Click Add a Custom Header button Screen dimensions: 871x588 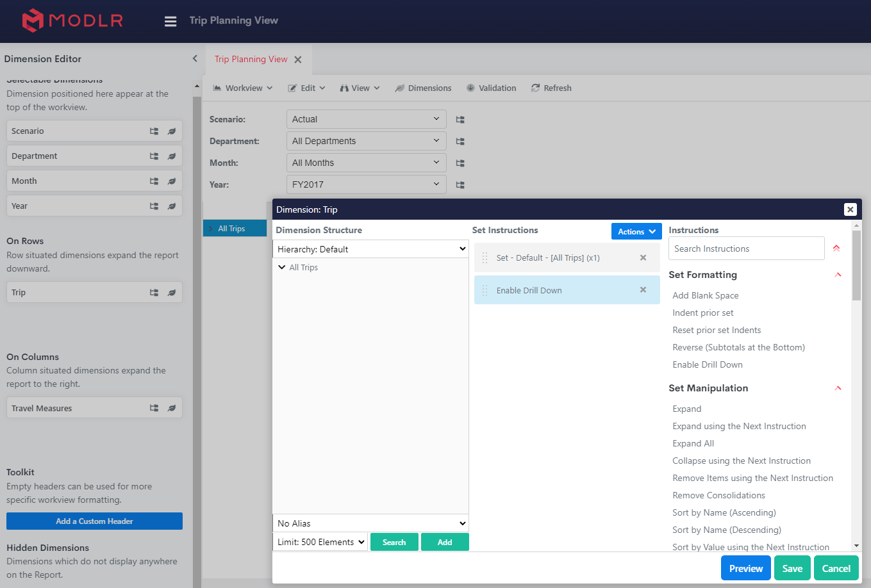point(94,521)
